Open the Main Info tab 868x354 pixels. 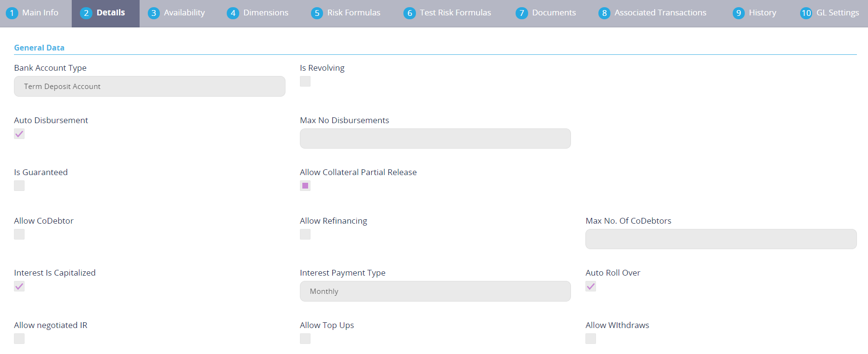point(33,13)
